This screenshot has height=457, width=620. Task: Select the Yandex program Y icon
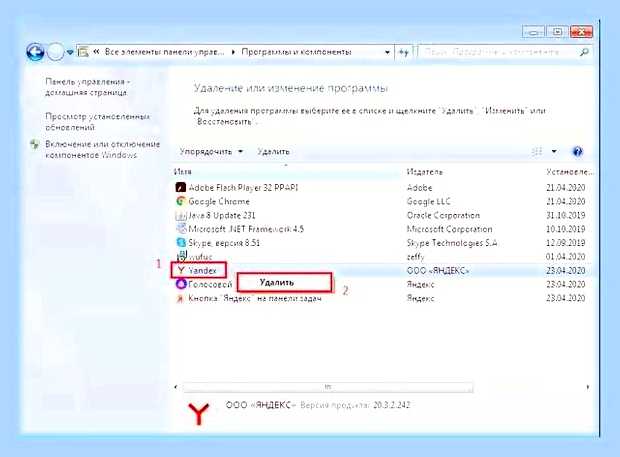181,270
